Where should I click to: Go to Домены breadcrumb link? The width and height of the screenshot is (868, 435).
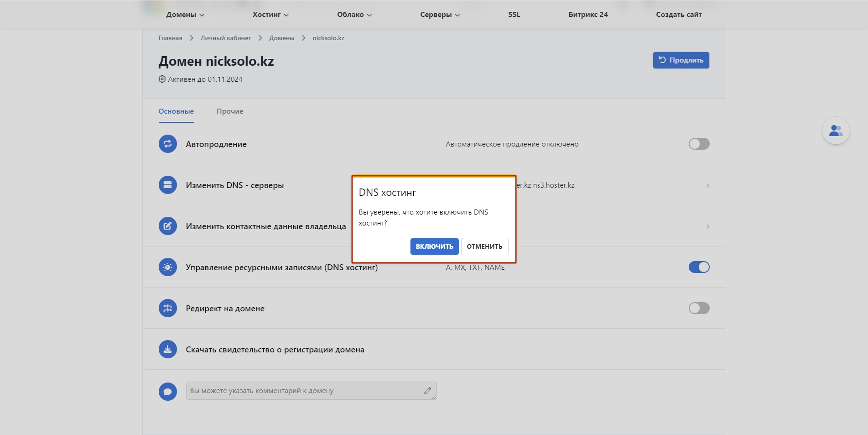tap(281, 38)
